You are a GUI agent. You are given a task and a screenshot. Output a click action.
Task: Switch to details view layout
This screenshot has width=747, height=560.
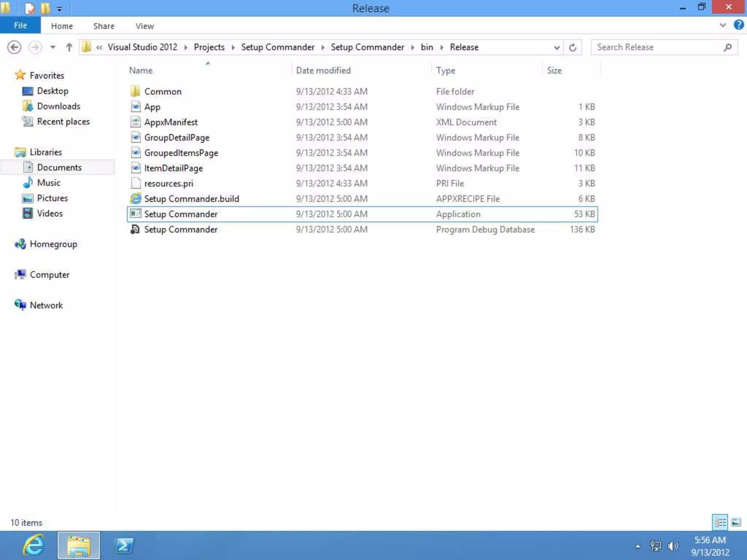pos(720,522)
